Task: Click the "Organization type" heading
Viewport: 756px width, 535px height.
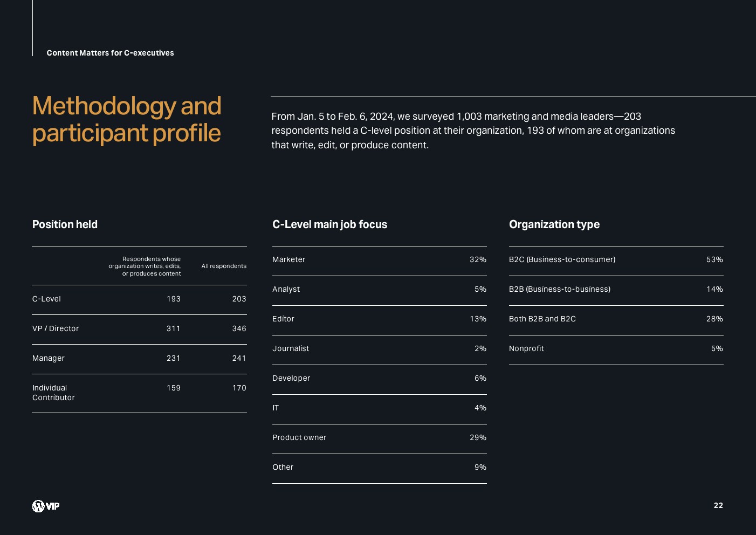Action: click(554, 224)
